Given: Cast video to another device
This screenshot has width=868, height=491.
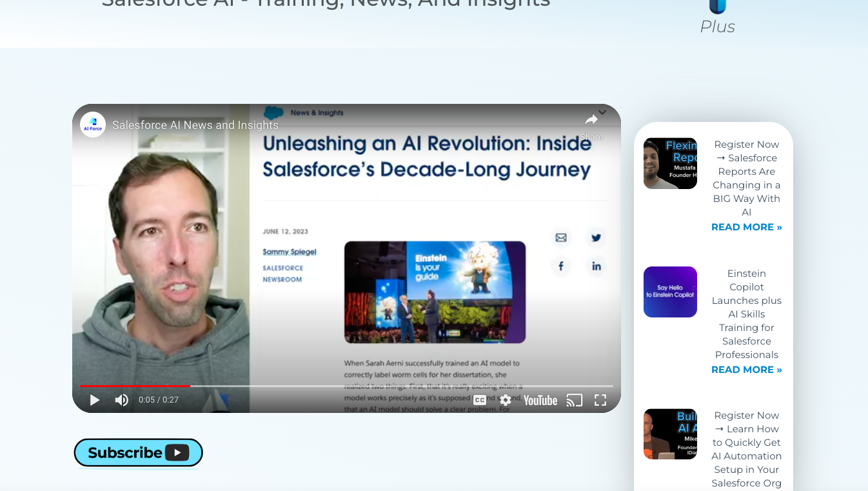Looking at the screenshot, I should [x=574, y=400].
